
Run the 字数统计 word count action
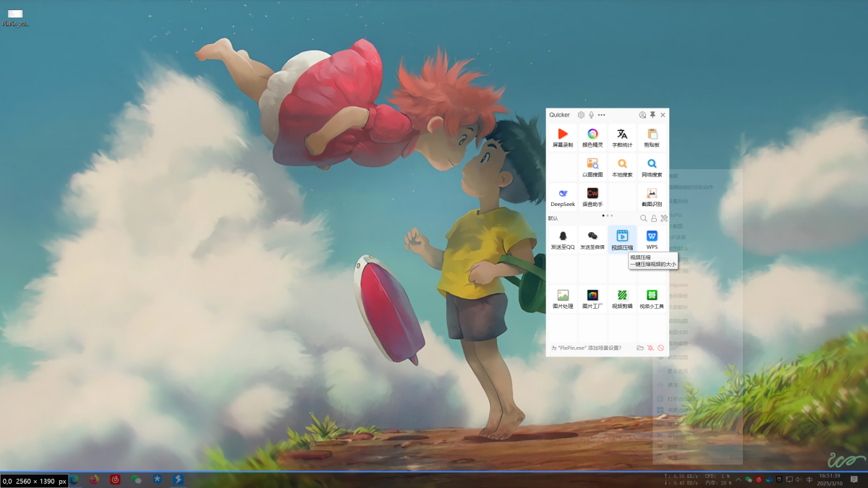622,137
